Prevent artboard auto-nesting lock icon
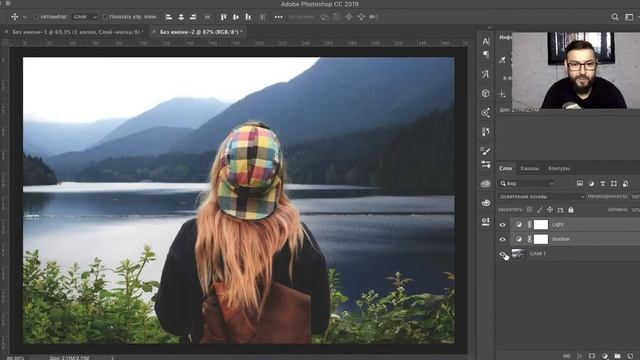640x360 pixels. 560,210
